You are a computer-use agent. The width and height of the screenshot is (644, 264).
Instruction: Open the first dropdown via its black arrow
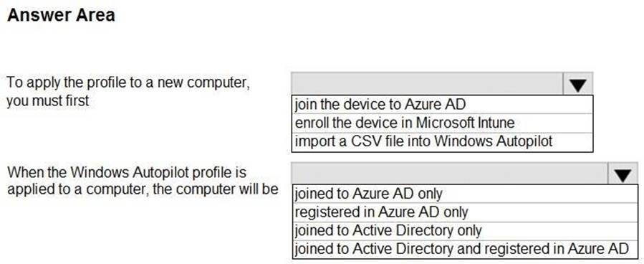click(x=577, y=85)
